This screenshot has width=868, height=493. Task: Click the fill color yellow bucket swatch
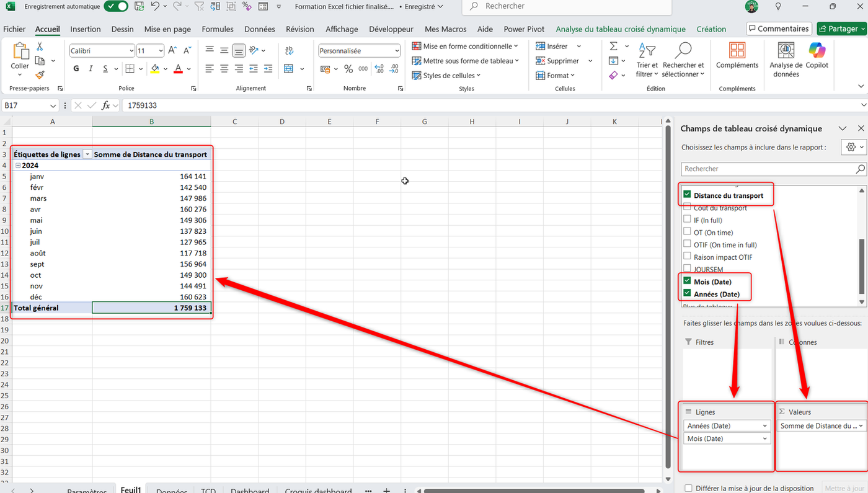(154, 69)
